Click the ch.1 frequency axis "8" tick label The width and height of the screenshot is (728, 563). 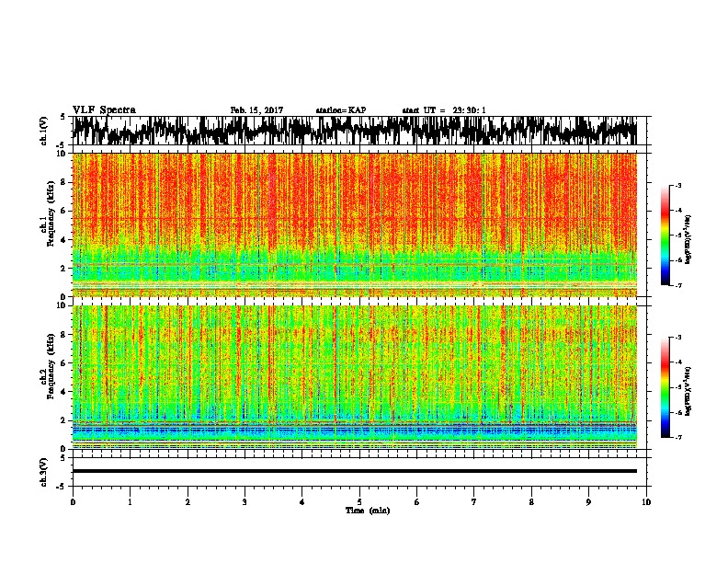pos(64,182)
